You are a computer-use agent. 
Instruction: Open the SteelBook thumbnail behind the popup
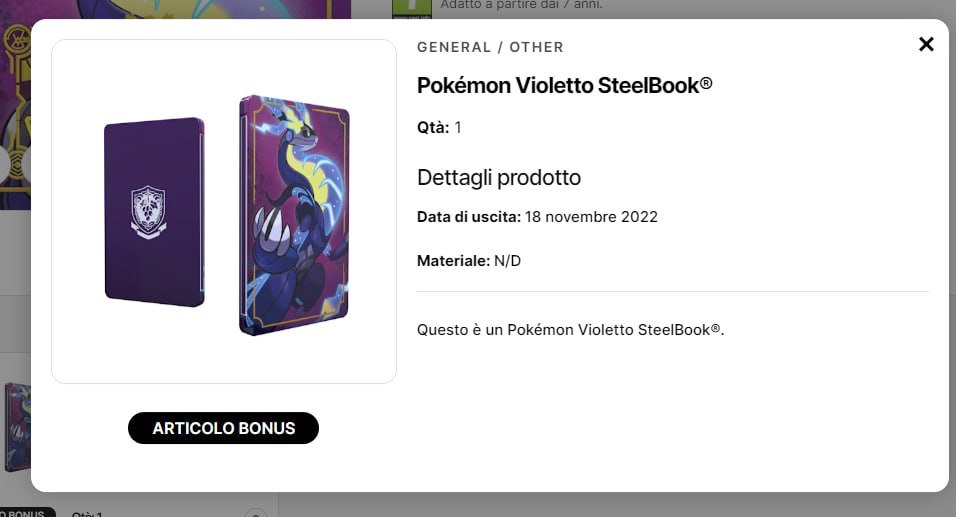click(15, 425)
